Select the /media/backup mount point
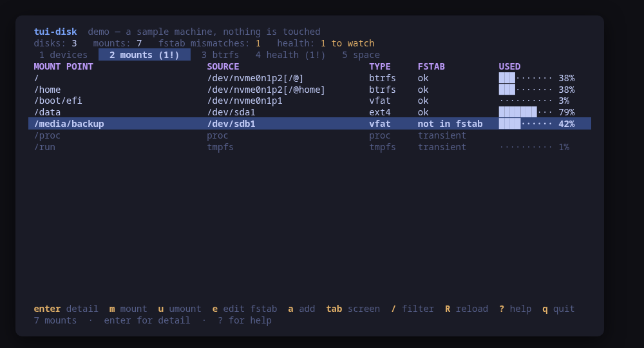The width and height of the screenshot is (644, 348). click(x=310, y=124)
